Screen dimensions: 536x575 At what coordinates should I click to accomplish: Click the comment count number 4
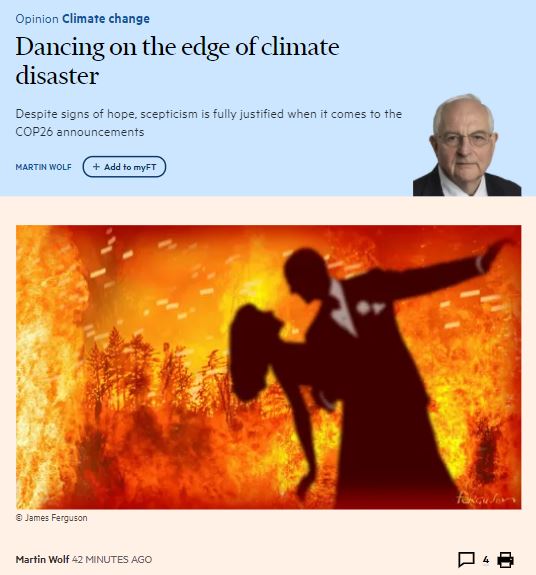pos(486,560)
